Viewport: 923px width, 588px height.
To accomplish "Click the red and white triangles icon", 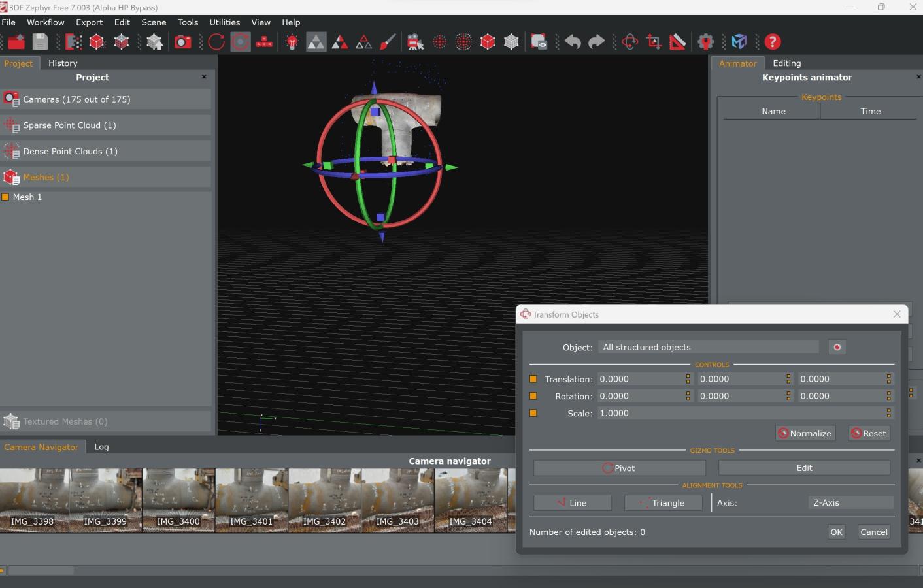I will pyautogui.click(x=340, y=42).
